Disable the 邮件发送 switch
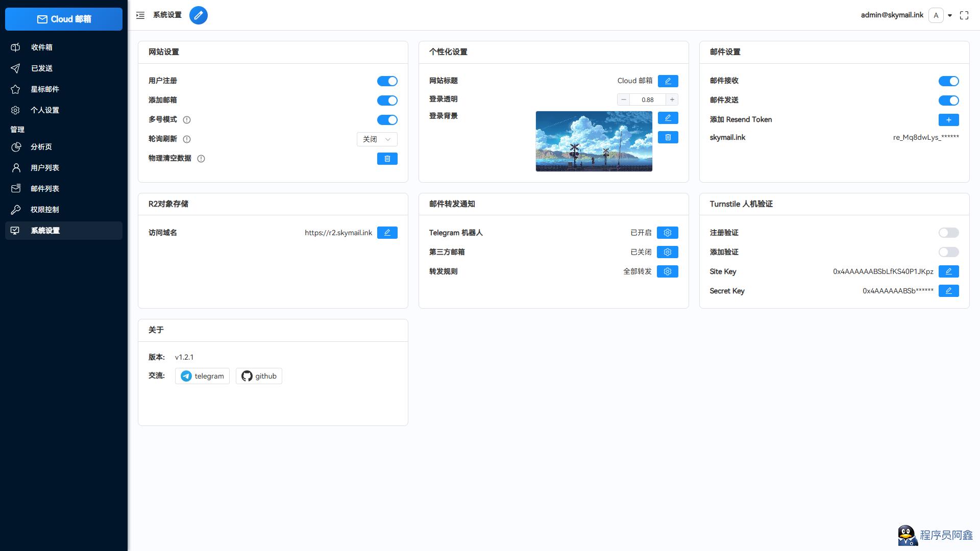This screenshot has height=551, width=980. coord(948,101)
